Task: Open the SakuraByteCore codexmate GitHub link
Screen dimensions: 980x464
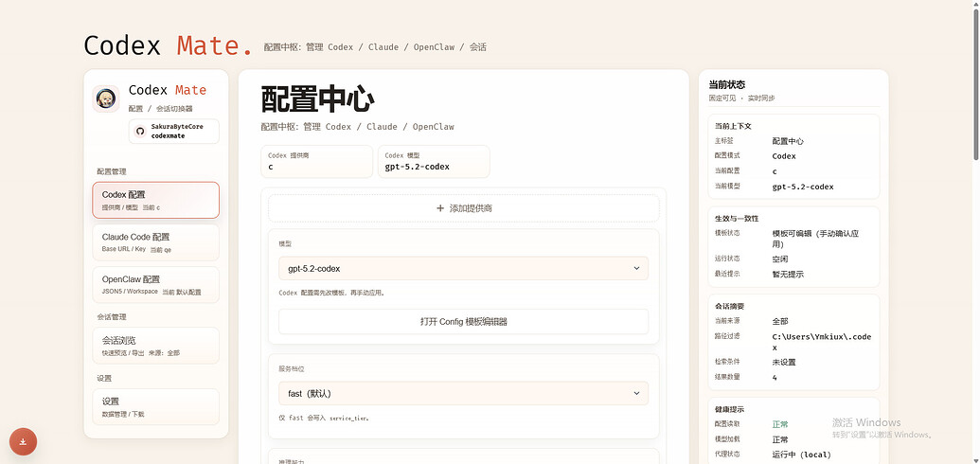Action: 174,131
